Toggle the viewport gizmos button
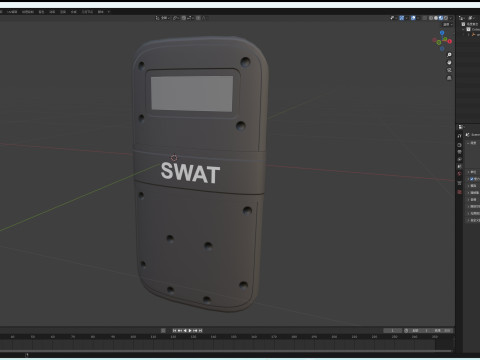Image resolution: width=480 pixels, height=360 pixels. point(402,18)
